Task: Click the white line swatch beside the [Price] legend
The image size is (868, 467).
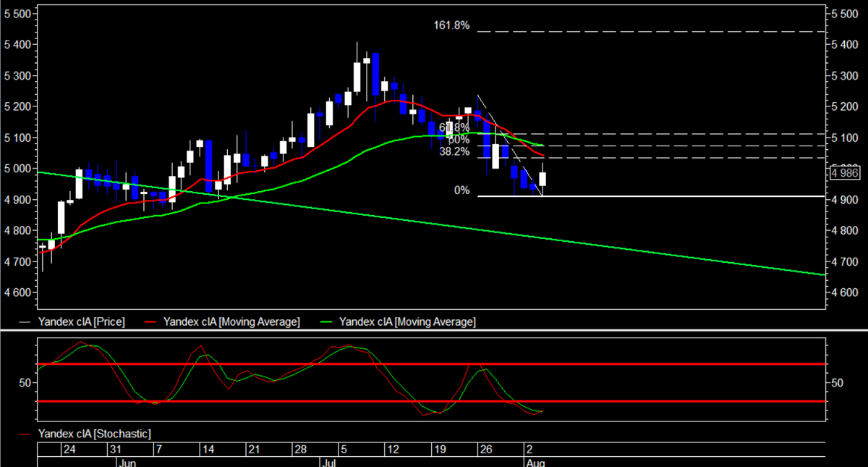Action: (x=26, y=322)
